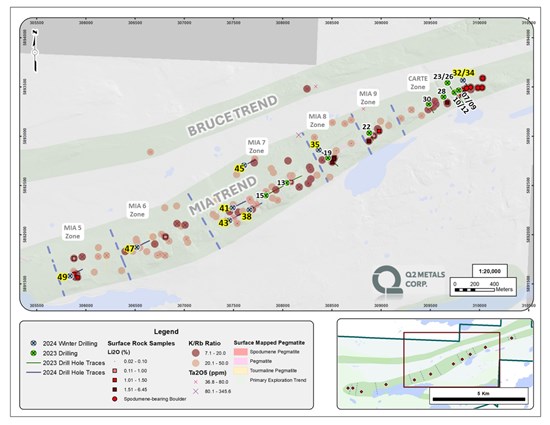Click the 2023 drill hole marker 22

[369, 133]
